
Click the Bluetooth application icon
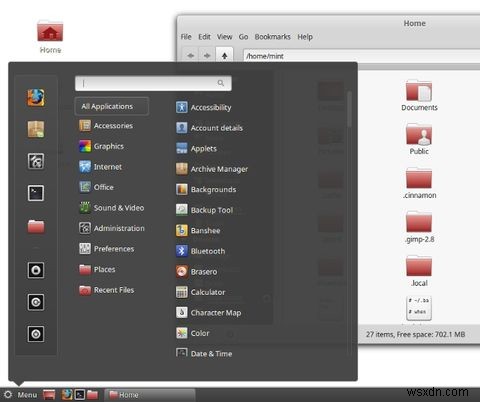coord(182,251)
